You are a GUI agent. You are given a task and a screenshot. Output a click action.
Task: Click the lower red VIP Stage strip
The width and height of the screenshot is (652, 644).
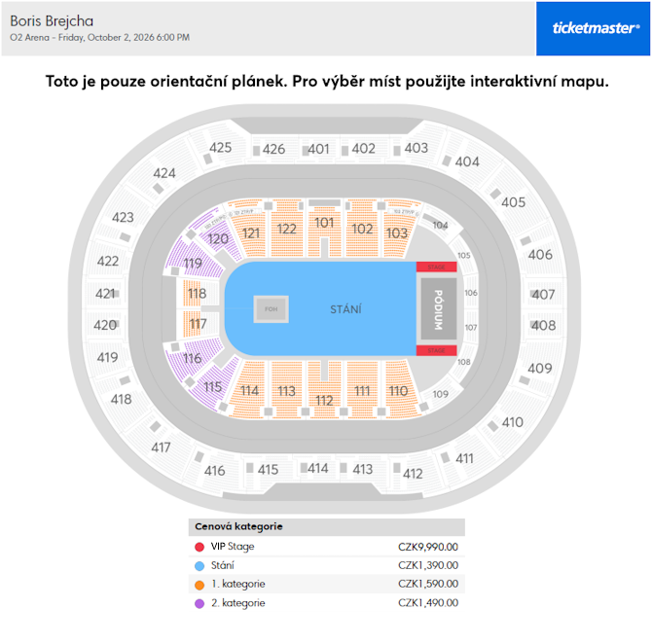(436, 350)
